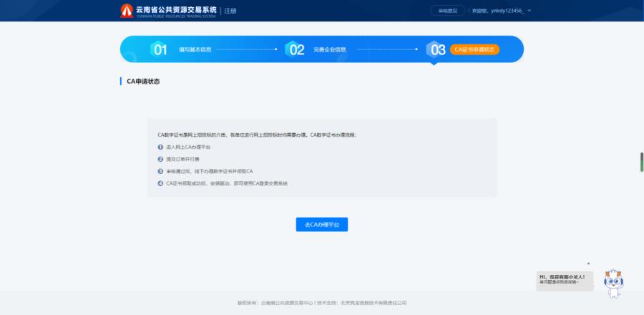Click the text 提交订单并付费
Viewport: 644px width, 315px height.
[x=182, y=159]
